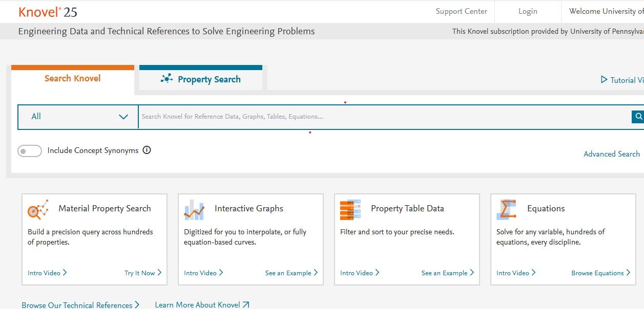
Task: Open the Support Center menu
Action: 461,11
